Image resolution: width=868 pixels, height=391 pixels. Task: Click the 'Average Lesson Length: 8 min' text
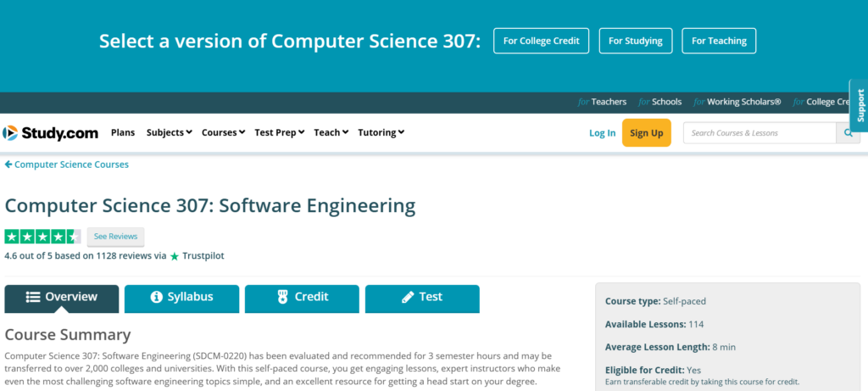[670, 347]
